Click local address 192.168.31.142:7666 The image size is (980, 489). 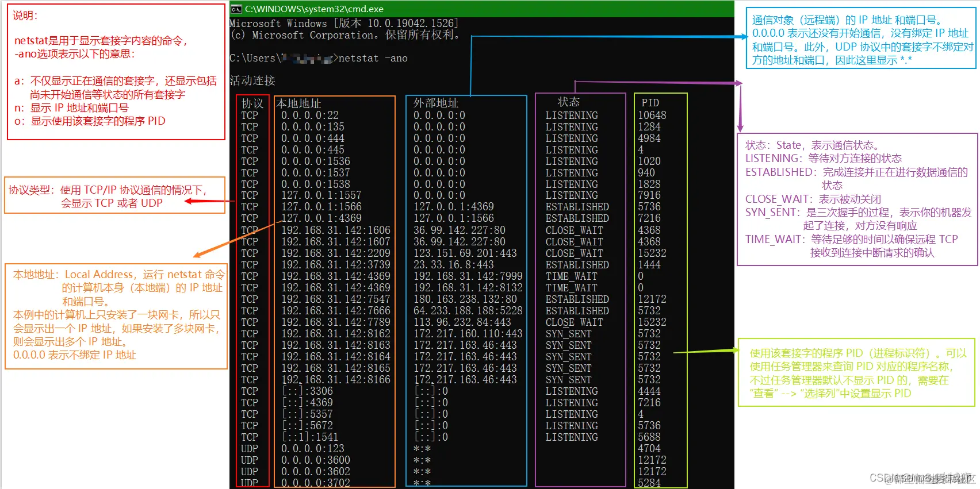point(336,310)
